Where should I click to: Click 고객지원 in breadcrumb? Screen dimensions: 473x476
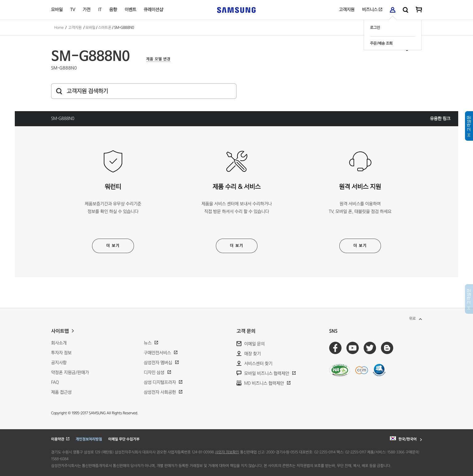pos(75,27)
